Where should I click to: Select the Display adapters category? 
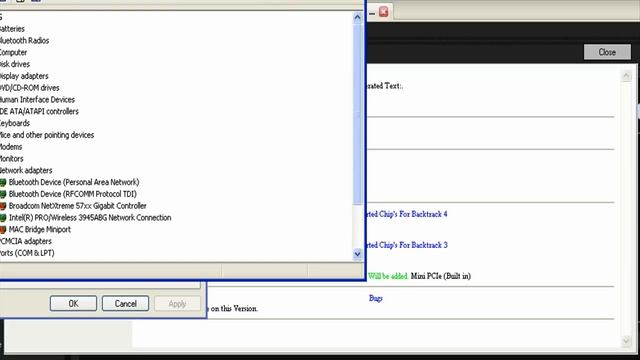(x=24, y=76)
